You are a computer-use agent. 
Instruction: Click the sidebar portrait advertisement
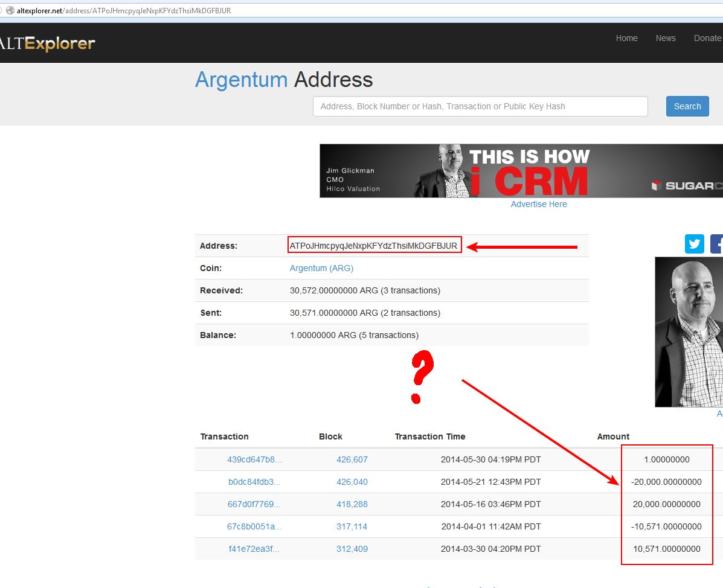(x=689, y=332)
